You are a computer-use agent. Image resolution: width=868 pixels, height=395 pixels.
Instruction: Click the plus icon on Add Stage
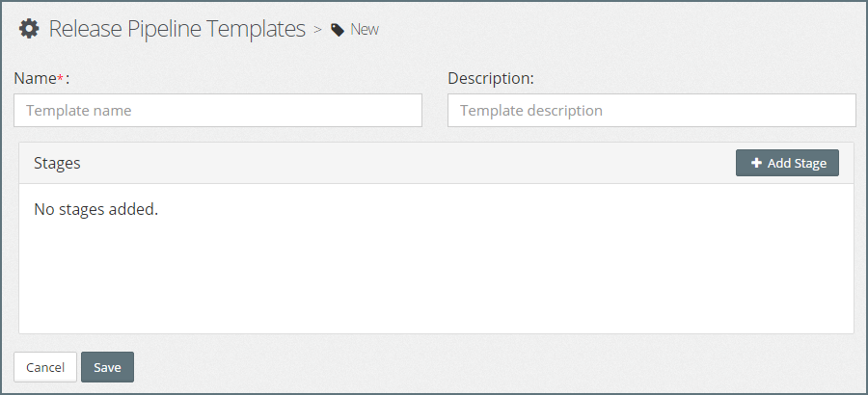[x=756, y=164]
